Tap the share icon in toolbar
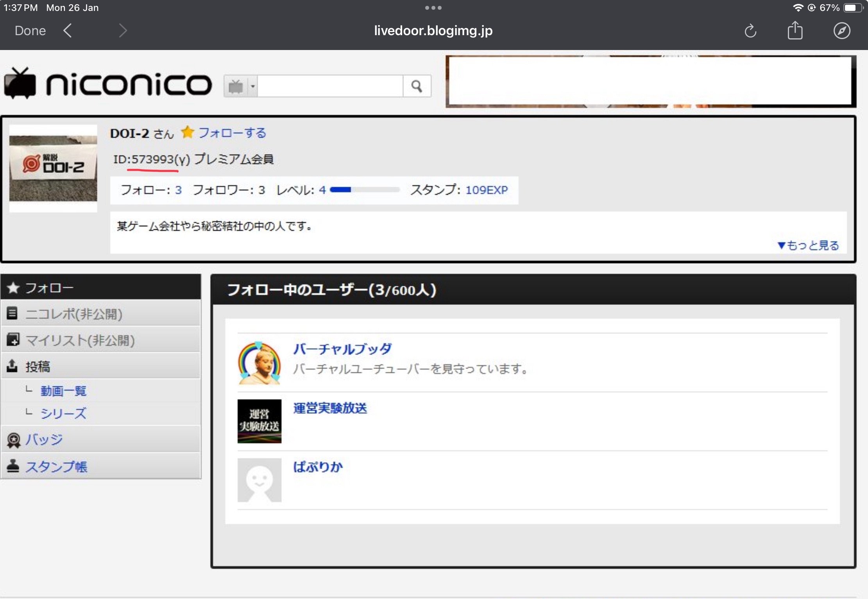This screenshot has height=599, width=868. [x=795, y=31]
